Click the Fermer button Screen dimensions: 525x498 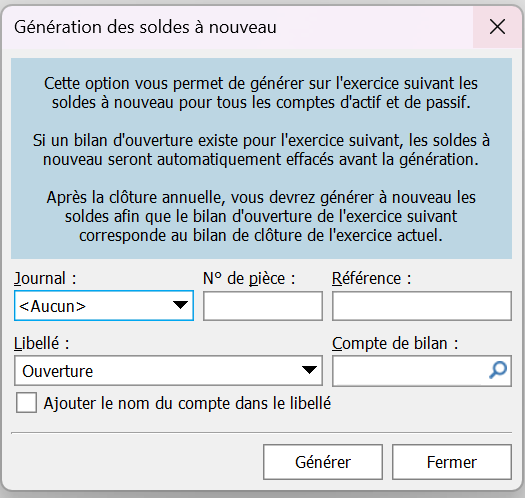tap(452, 462)
